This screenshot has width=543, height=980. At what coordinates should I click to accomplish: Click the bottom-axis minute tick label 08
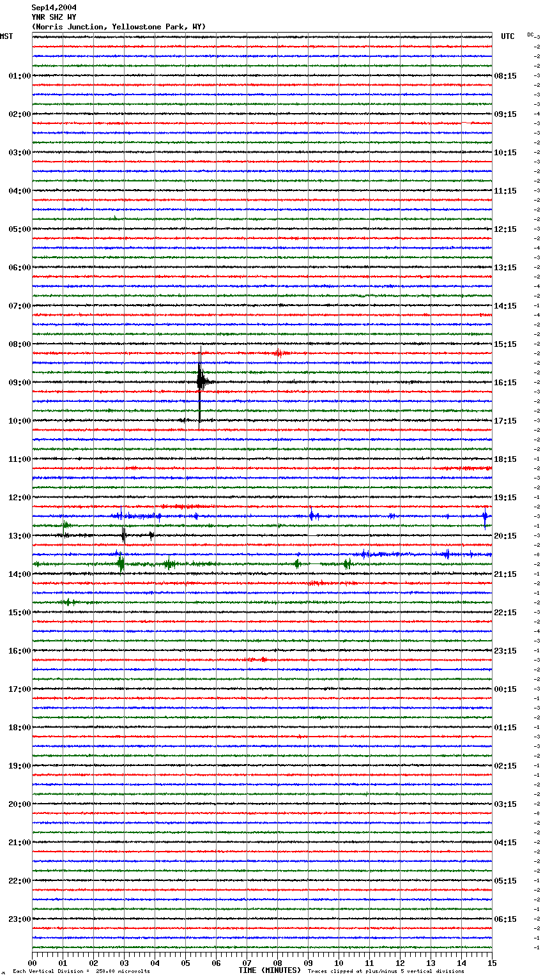coord(277,963)
